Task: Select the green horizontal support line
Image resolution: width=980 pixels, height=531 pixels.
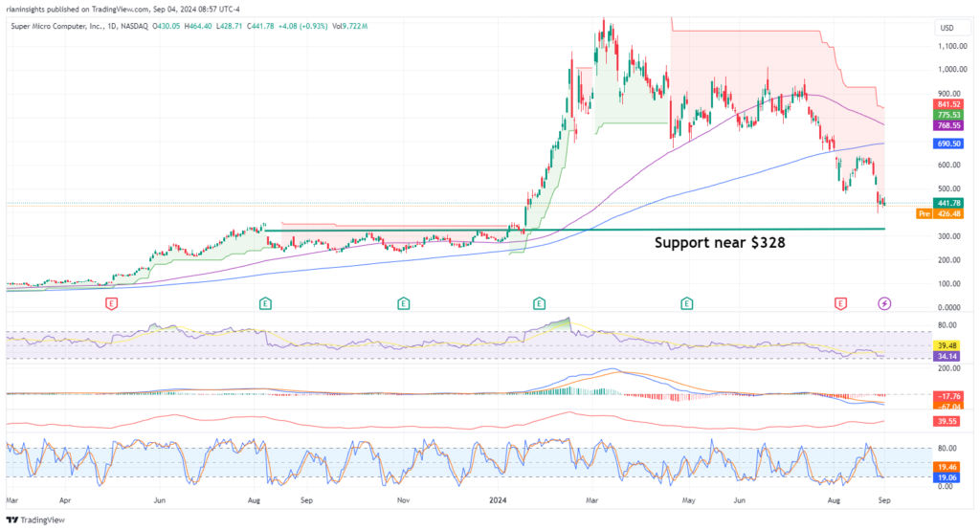Action: (x=575, y=230)
